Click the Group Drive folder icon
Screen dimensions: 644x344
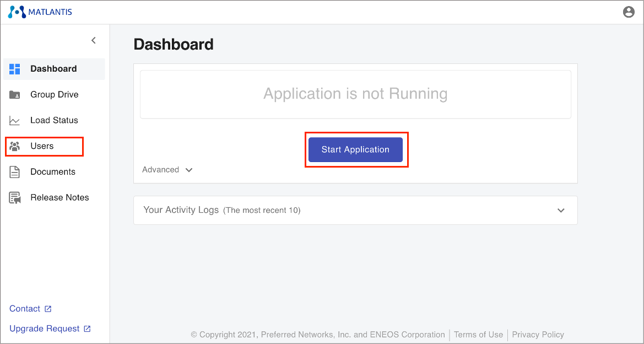(15, 95)
